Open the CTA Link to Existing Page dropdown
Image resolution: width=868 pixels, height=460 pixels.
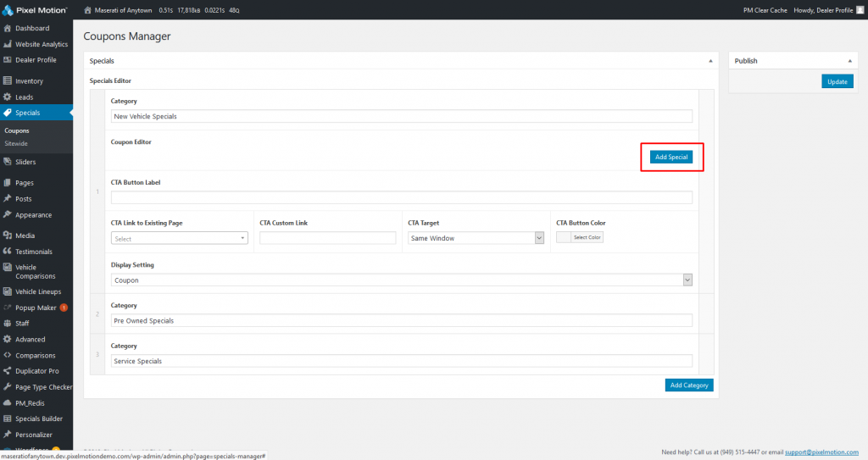180,239
